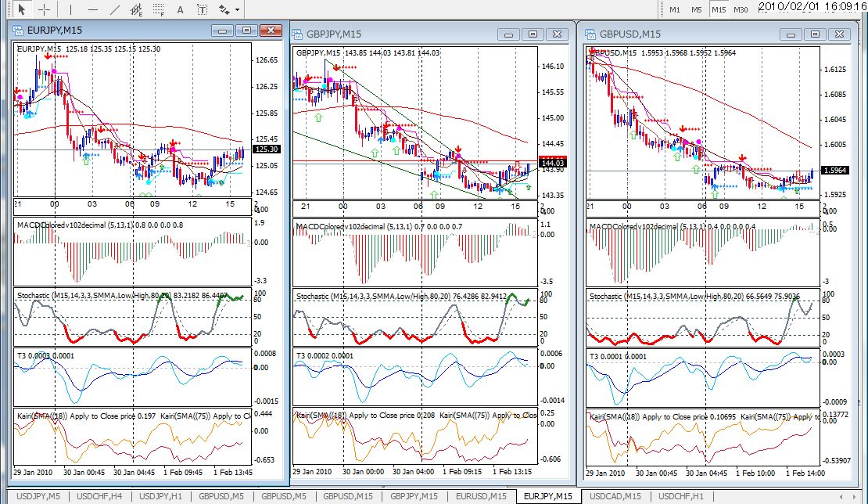Select the text 'A' tool
Screen dimensions: 868x504
[180, 9]
